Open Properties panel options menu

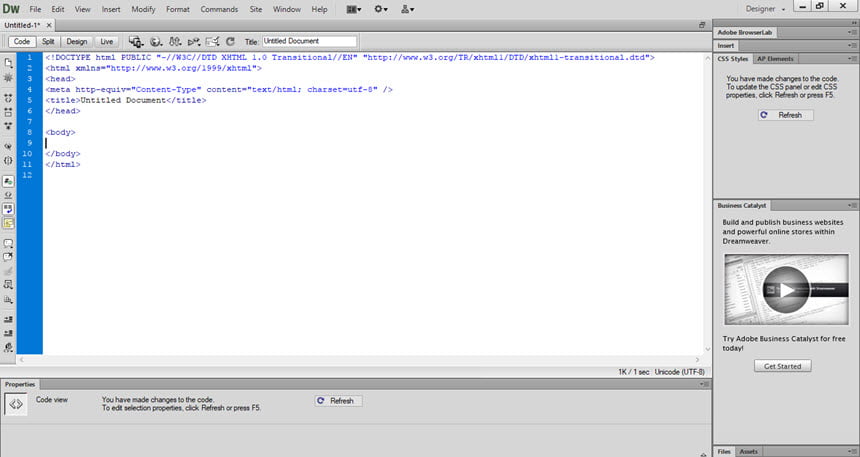(704, 385)
